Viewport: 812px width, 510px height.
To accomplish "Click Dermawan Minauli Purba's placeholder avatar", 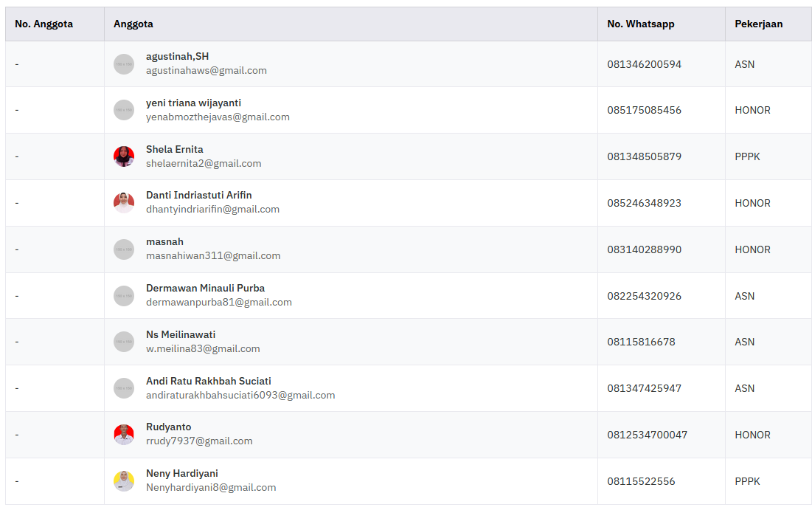I will point(124,296).
